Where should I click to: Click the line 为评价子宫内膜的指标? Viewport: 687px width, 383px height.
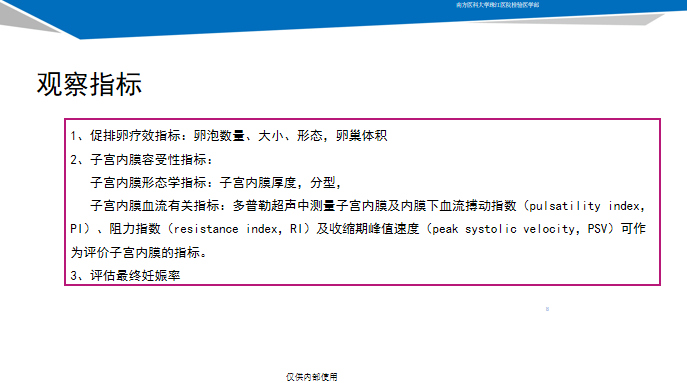(x=138, y=252)
